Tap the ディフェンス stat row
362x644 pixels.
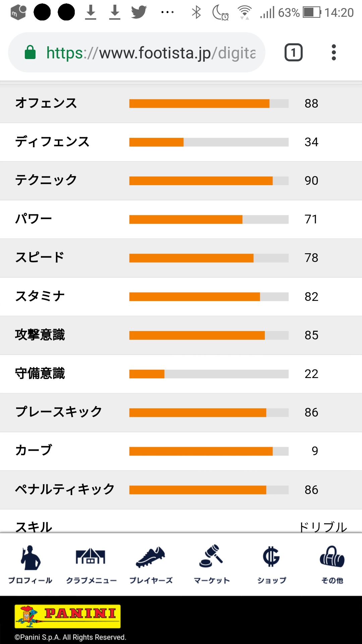181,142
